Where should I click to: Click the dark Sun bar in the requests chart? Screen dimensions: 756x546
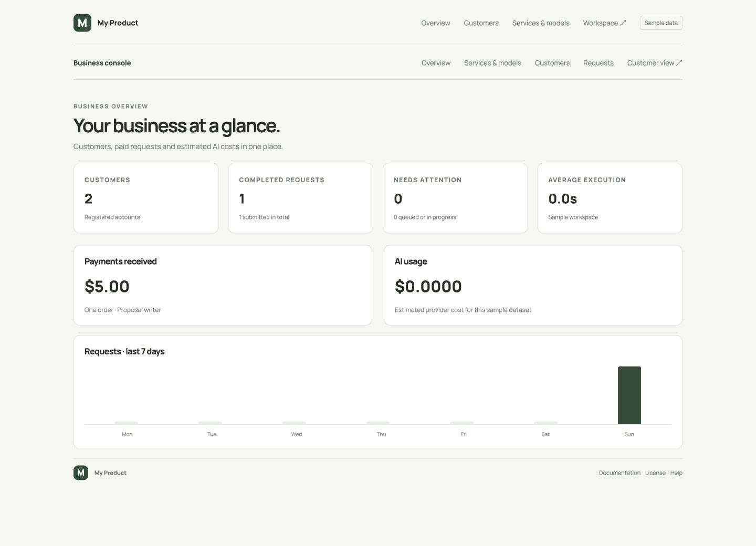[629, 395]
